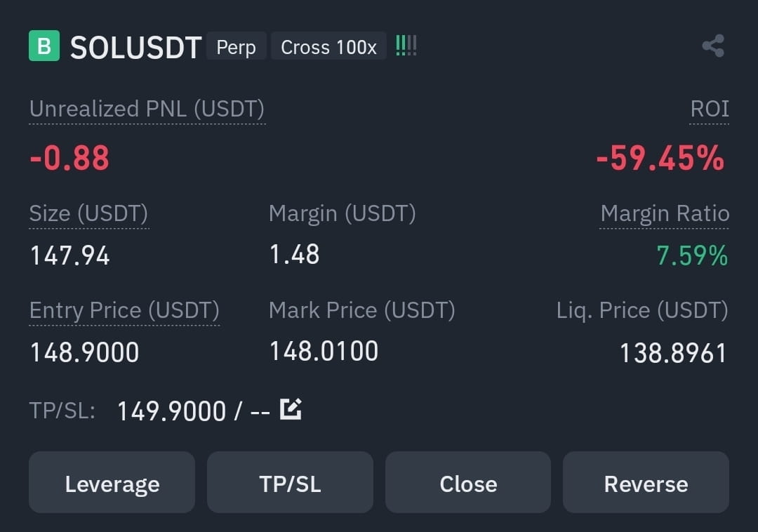Screen dimensions: 758x532
Task: Tap the Entry Price (USDT) label
Action: point(124,310)
